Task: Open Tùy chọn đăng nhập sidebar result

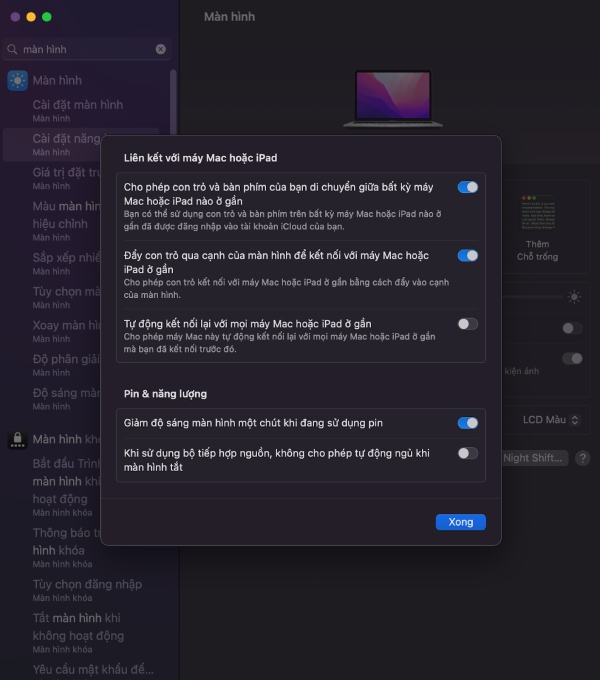Action: [x=87, y=590]
